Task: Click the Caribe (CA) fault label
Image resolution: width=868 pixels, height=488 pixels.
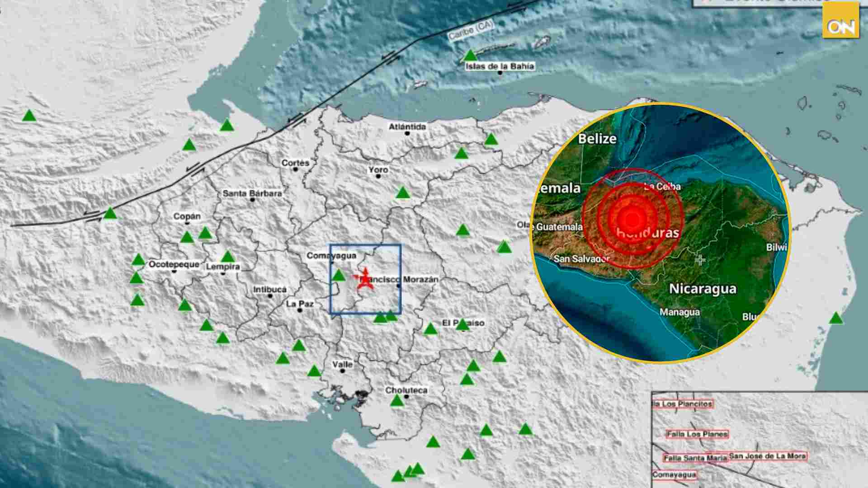Action: (x=471, y=31)
